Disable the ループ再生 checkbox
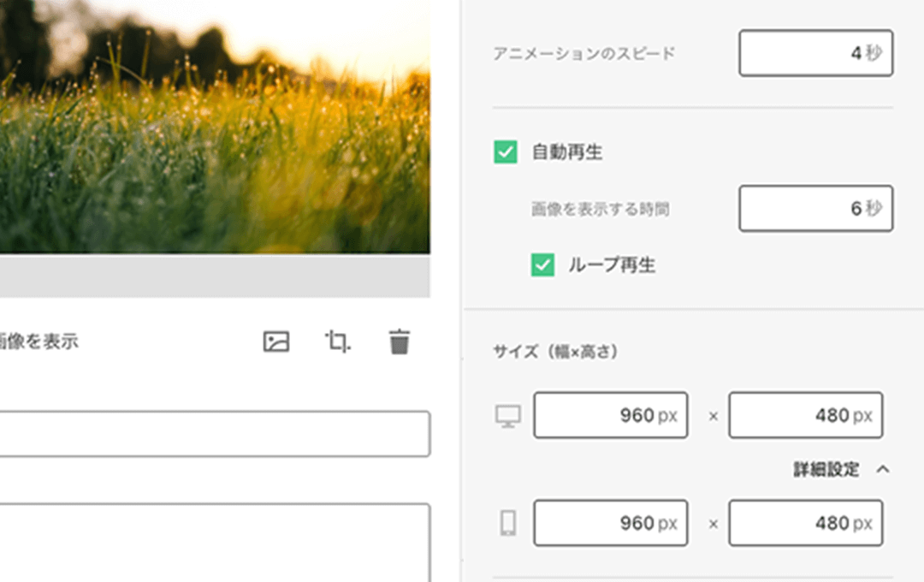924x582 pixels. (542, 265)
